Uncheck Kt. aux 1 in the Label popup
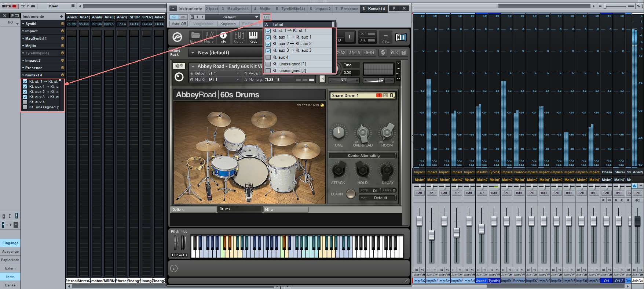This screenshot has width=644, height=289. [268, 37]
